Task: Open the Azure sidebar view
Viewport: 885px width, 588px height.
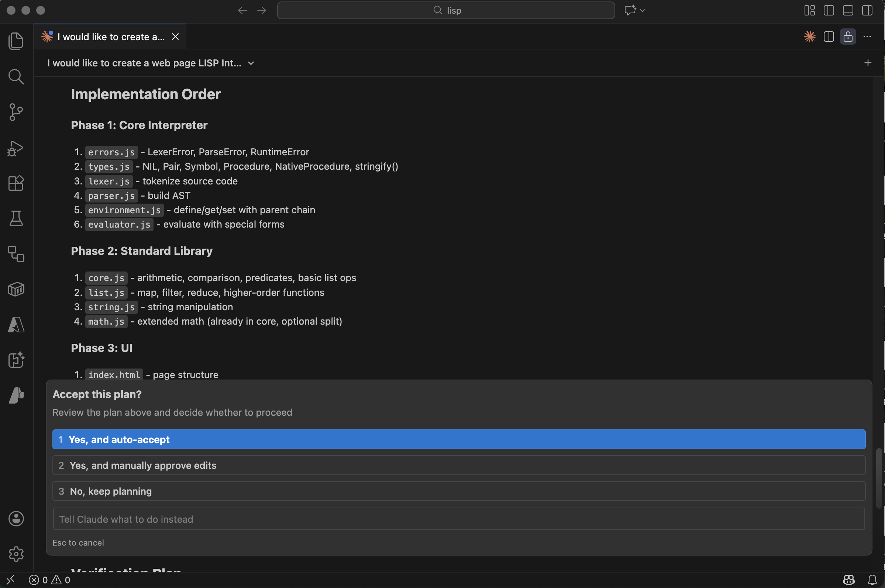Action: point(16,325)
